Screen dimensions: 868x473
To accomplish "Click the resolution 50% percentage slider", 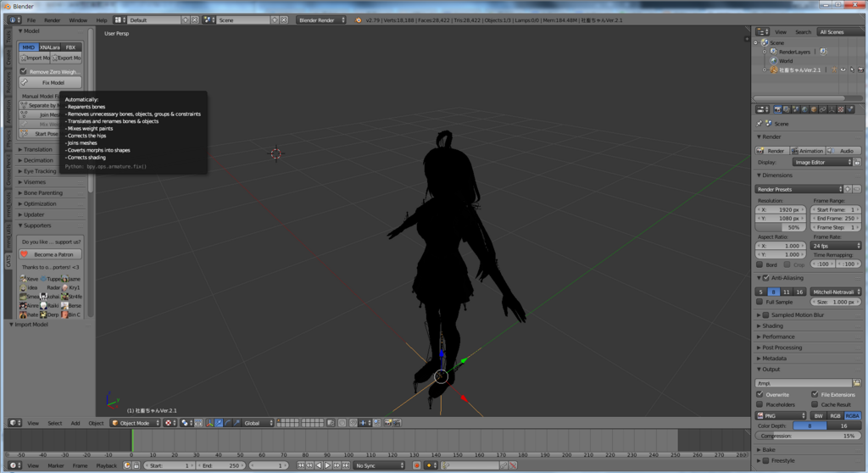I will (781, 228).
